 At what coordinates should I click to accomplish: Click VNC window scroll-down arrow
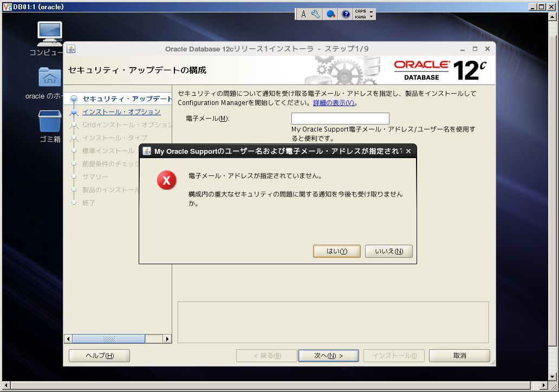[552, 376]
